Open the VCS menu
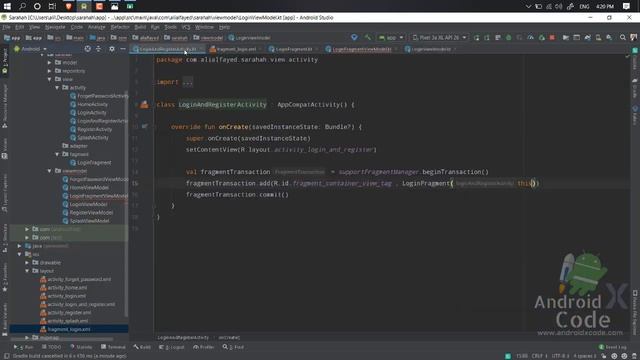Screen dimensions: 640x360 pos(186,27)
